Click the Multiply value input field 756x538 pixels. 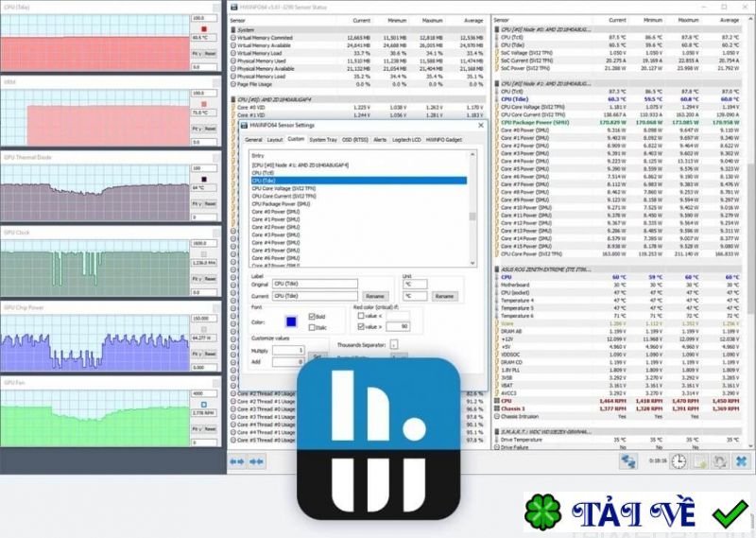pyautogui.click(x=288, y=350)
